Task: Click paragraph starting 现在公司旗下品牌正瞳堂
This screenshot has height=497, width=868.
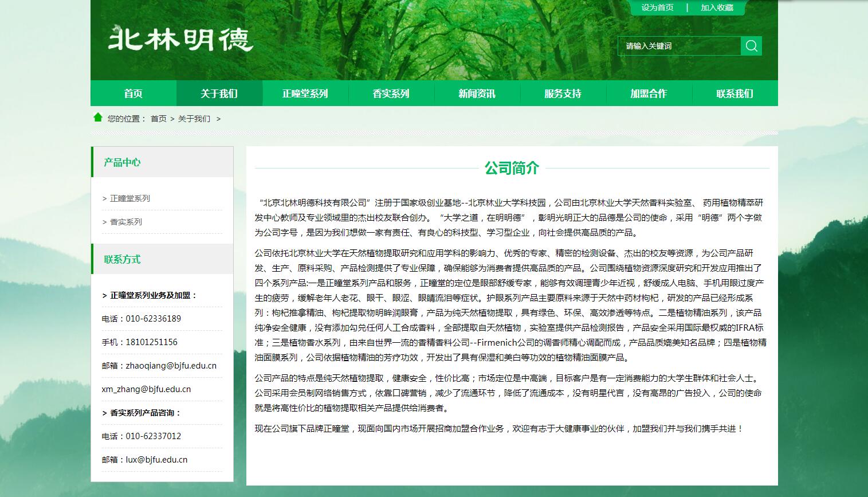Action: (498, 429)
